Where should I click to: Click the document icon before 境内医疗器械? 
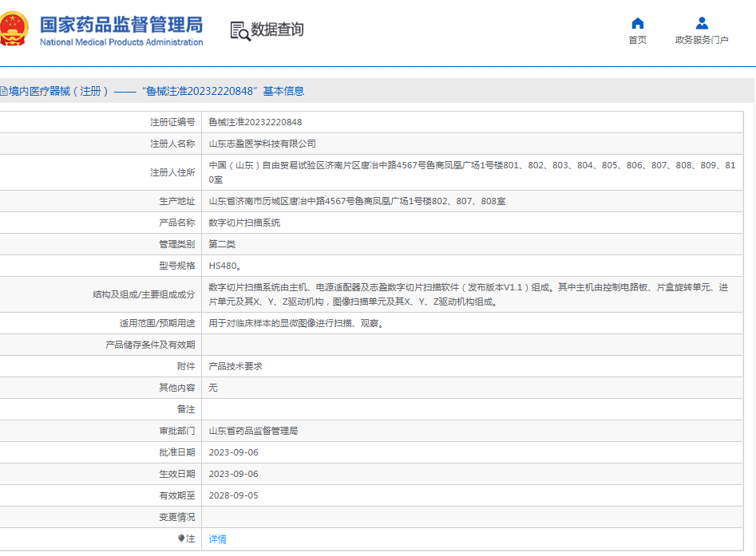(3, 91)
